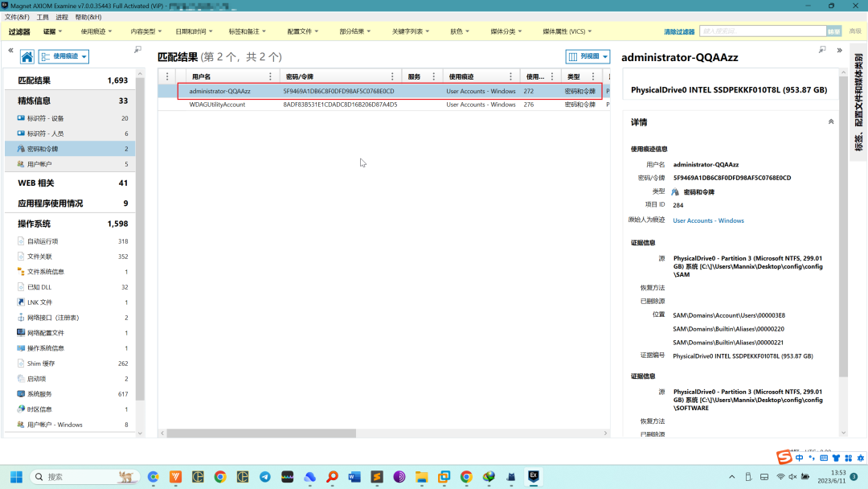Go to the Home icon in left panel
This screenshot has height=489, width=868.
27,56
